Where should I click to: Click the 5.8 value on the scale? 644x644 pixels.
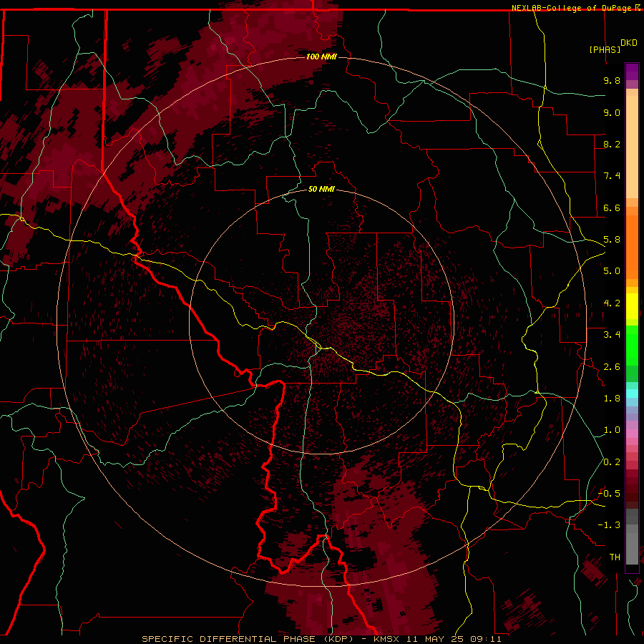pyautogui.click(x=612, y=240)
